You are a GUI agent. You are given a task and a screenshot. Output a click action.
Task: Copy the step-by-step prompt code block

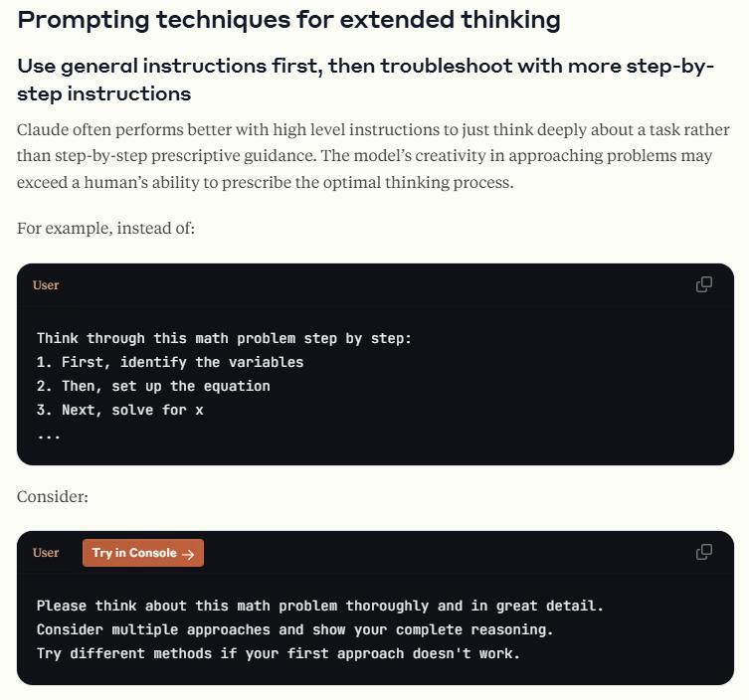click(x=703, y=285)
